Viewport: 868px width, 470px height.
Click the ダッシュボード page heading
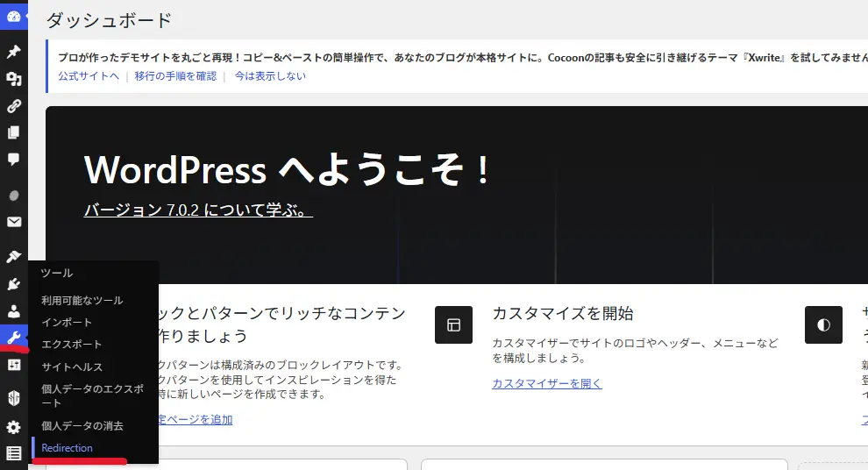click(109, 20)
